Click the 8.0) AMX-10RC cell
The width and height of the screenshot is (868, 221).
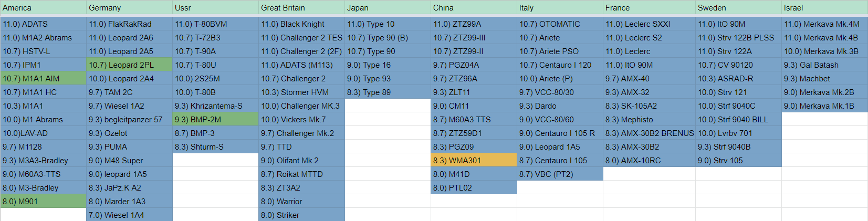tap(649, 161)
